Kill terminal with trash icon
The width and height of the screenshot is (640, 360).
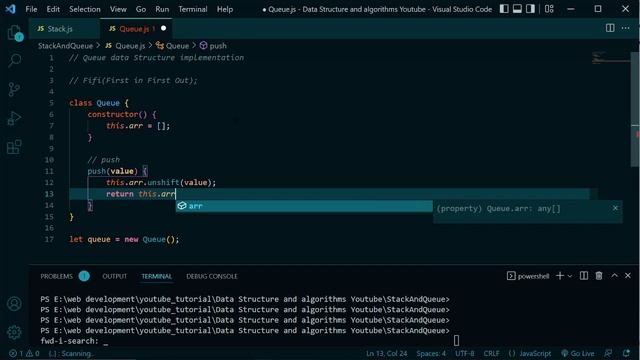click(599, 276)
